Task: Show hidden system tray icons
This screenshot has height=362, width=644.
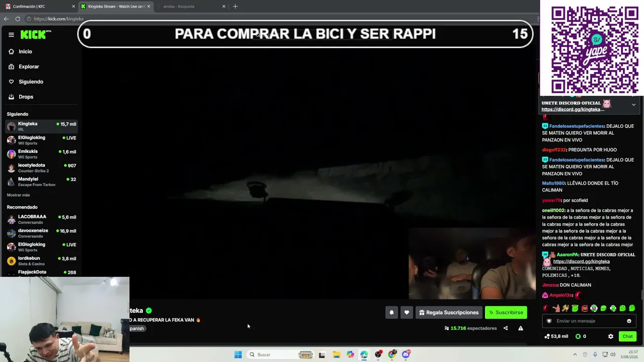Action: point(575,354)
